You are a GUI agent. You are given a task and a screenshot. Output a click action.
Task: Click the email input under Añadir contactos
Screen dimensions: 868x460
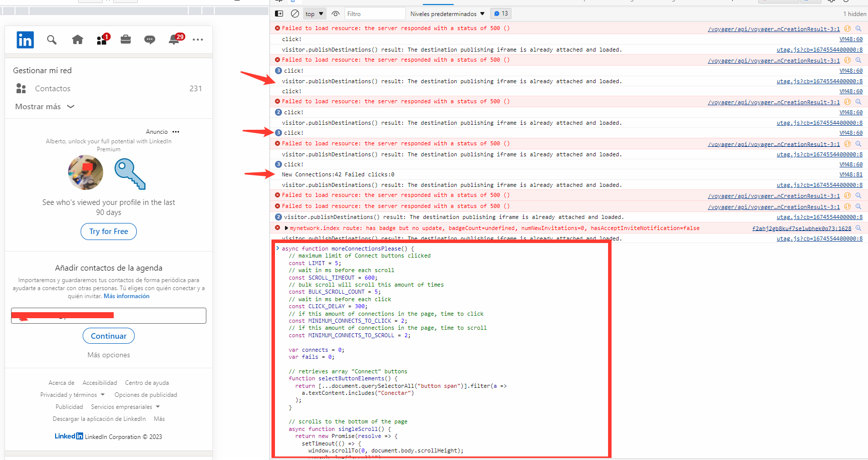[x=109, y=316]
